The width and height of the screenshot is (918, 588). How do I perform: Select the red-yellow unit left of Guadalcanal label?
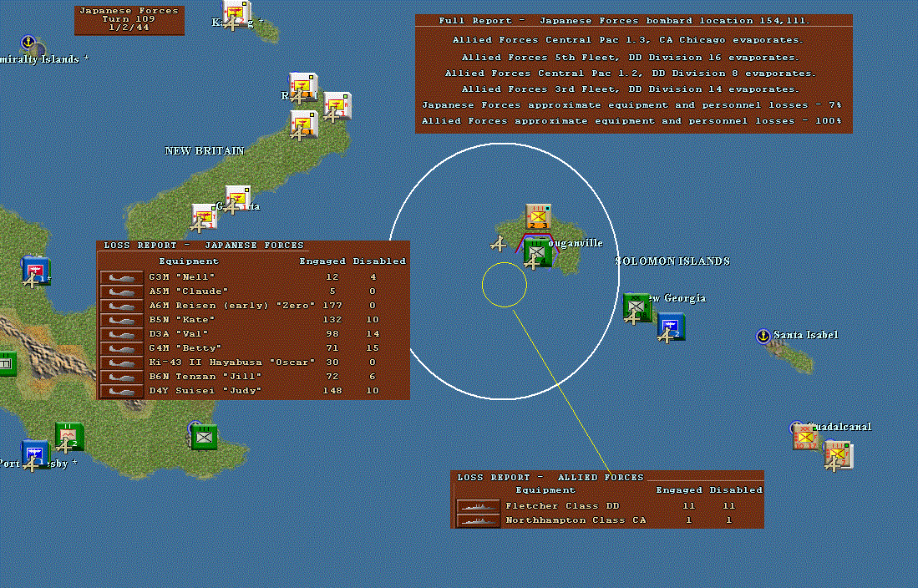(805, 437)
